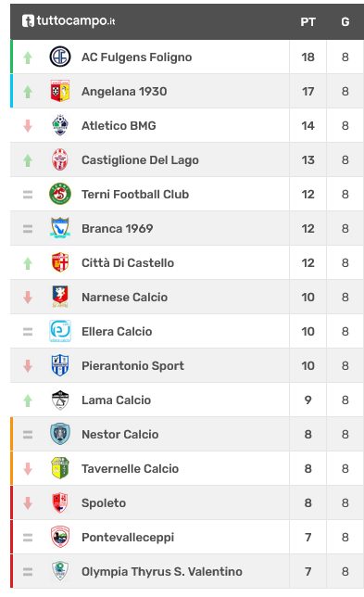This screenshot has width=364, height=597.
Task: Open Olympia Thyrus S. Valentino link
Action: [x=162, y=571]
